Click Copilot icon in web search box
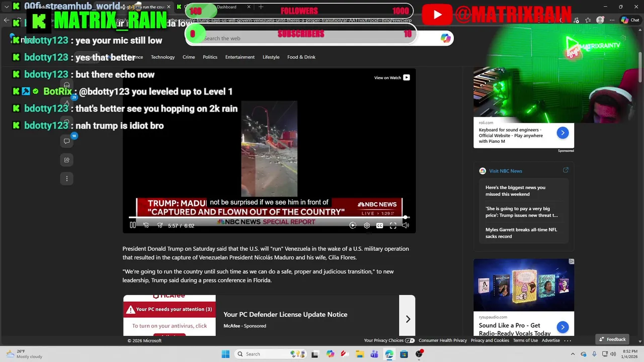This screenshot has height=362, width=644. pyautogui.click(x=445, y=38)
